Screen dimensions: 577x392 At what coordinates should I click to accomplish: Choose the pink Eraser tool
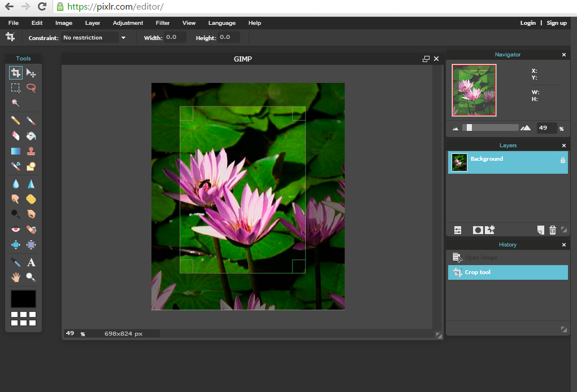pos(15,136)
